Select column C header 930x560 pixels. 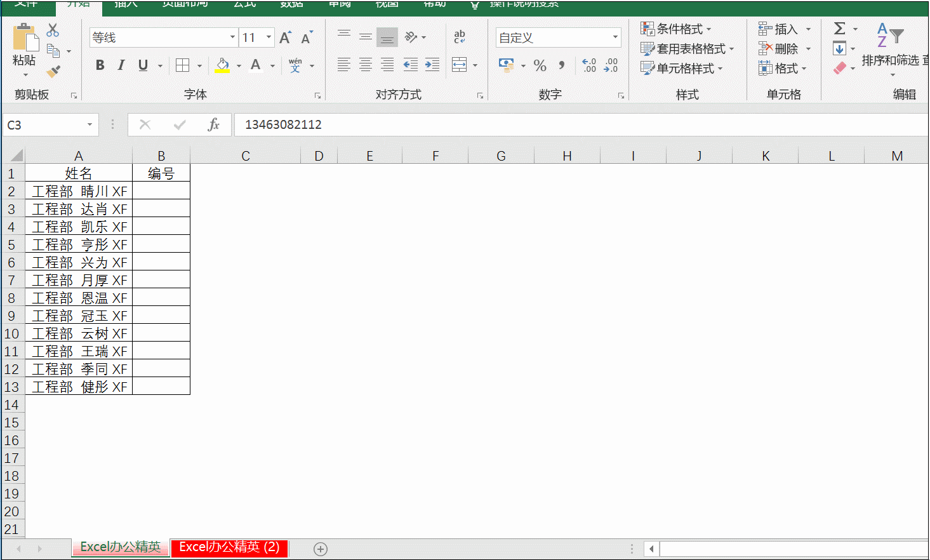click(x=246, y=156)
